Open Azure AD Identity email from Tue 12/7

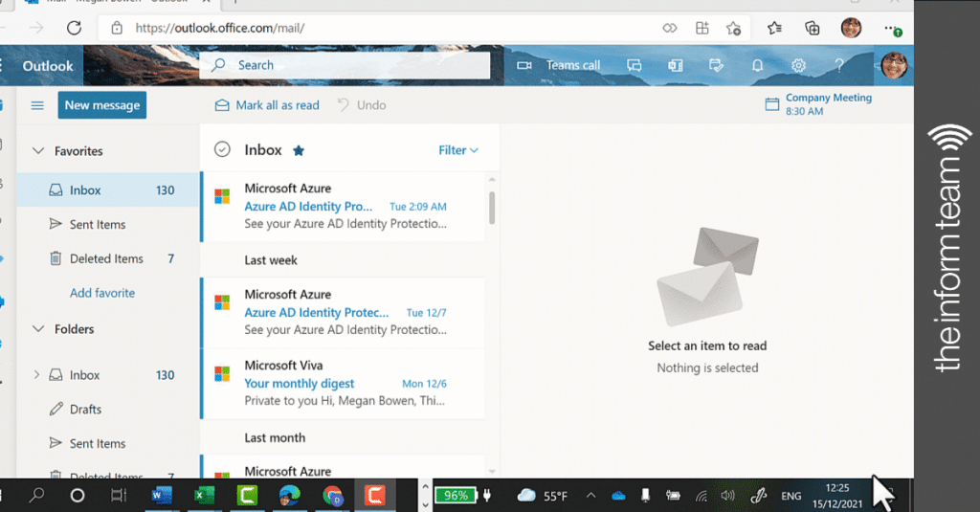[x=343, y=313]
